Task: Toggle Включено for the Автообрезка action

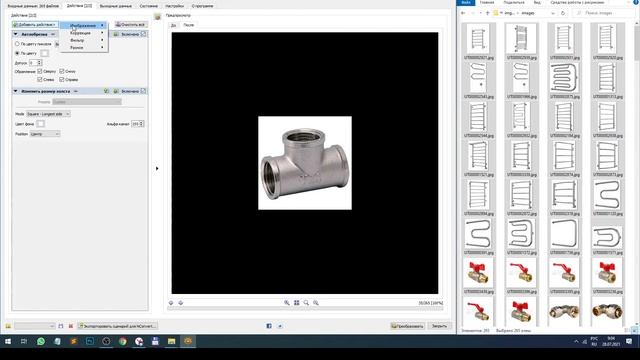Action: [x=143, y=34]
